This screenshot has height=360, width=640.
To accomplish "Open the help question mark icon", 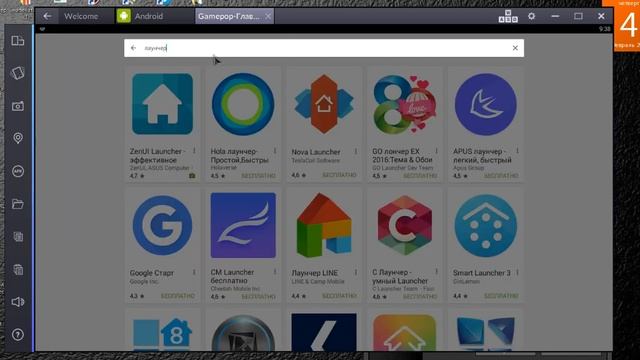I will [x=18, y=335].
